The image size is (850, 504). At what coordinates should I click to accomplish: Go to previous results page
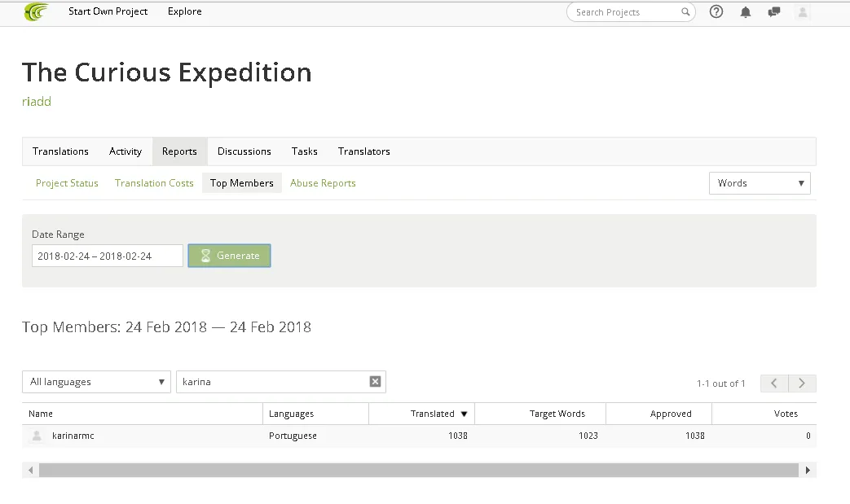click(774, 383)
